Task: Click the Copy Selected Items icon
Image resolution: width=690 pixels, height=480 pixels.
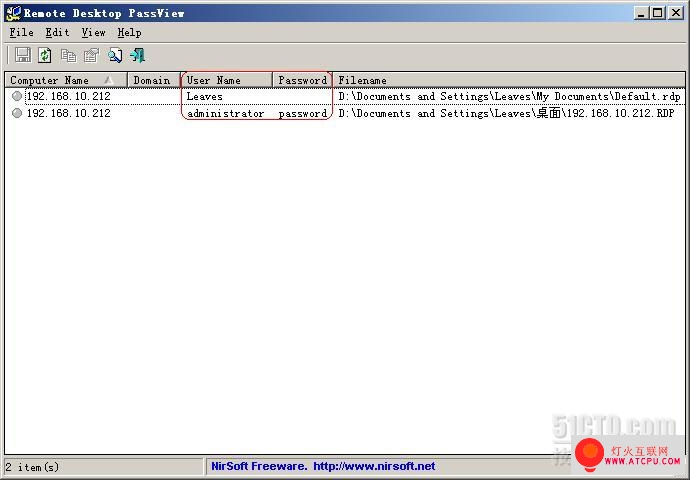Action: [x=69, y=55]
